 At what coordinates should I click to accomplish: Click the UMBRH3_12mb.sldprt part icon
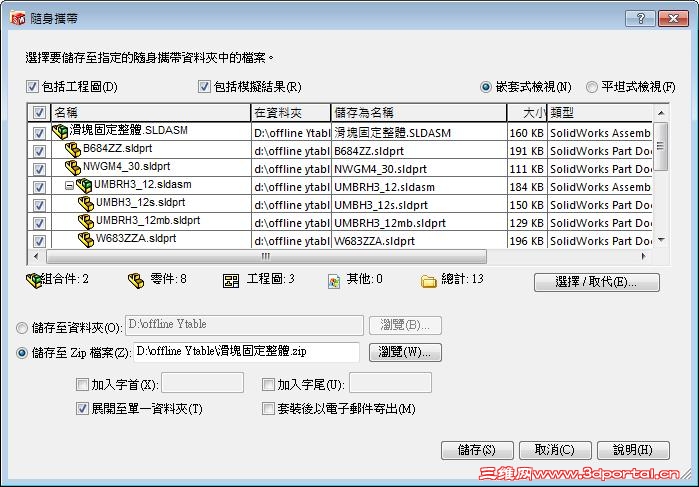point(86,221)
